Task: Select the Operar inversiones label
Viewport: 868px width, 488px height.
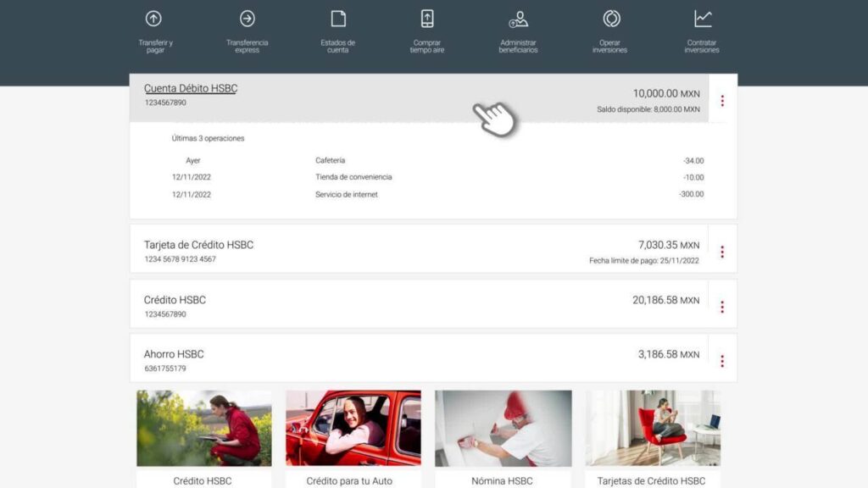Action: [609, 47]
